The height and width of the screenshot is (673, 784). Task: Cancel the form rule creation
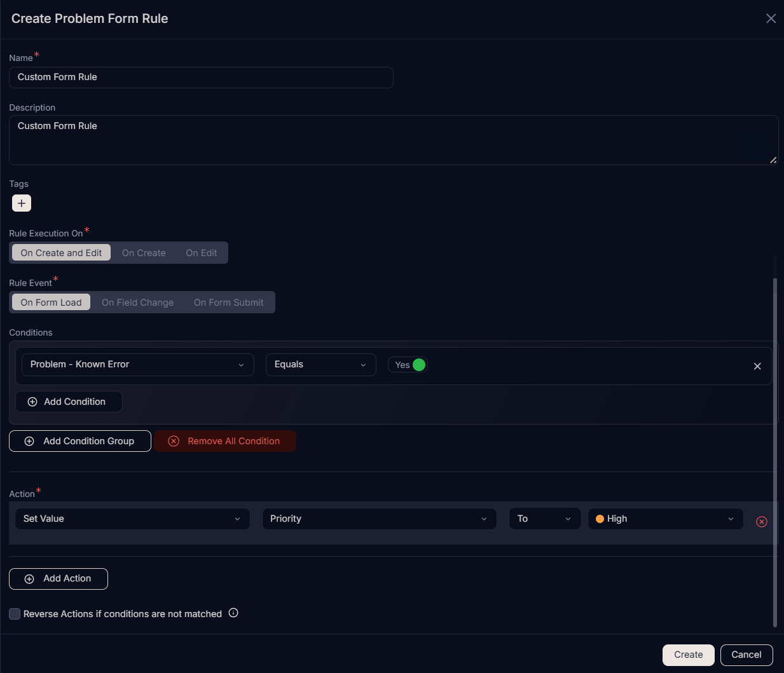(x=746, y=655)
